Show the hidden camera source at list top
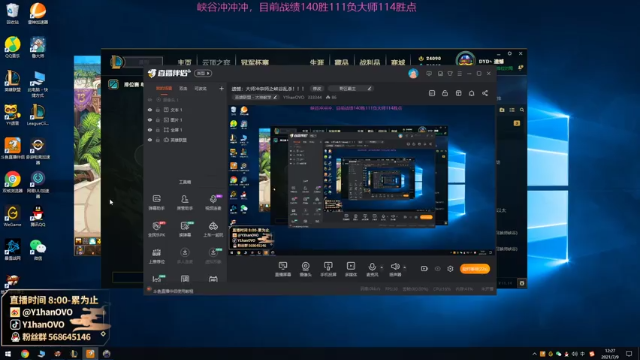 pos(150,100)
